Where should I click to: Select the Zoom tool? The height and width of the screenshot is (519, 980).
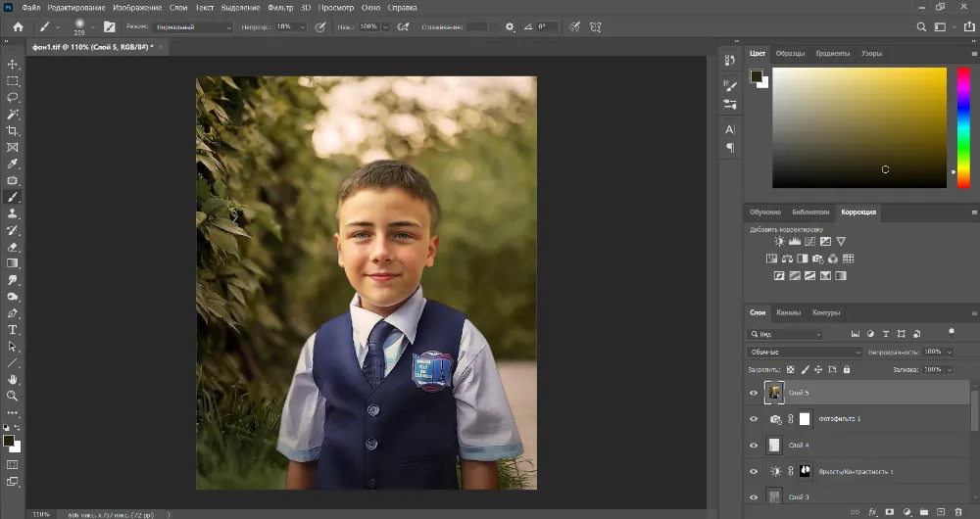coord(13,396)
